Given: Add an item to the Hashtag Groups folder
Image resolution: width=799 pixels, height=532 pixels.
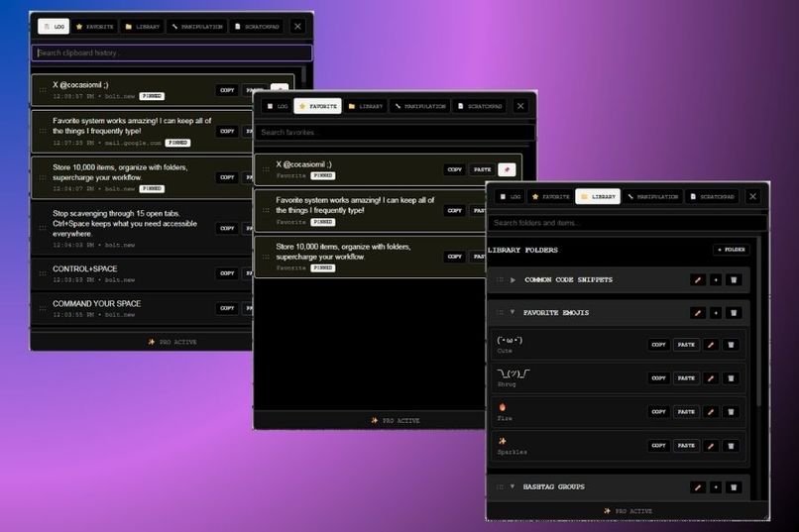Looking at the screenshot, I should 716,487.
